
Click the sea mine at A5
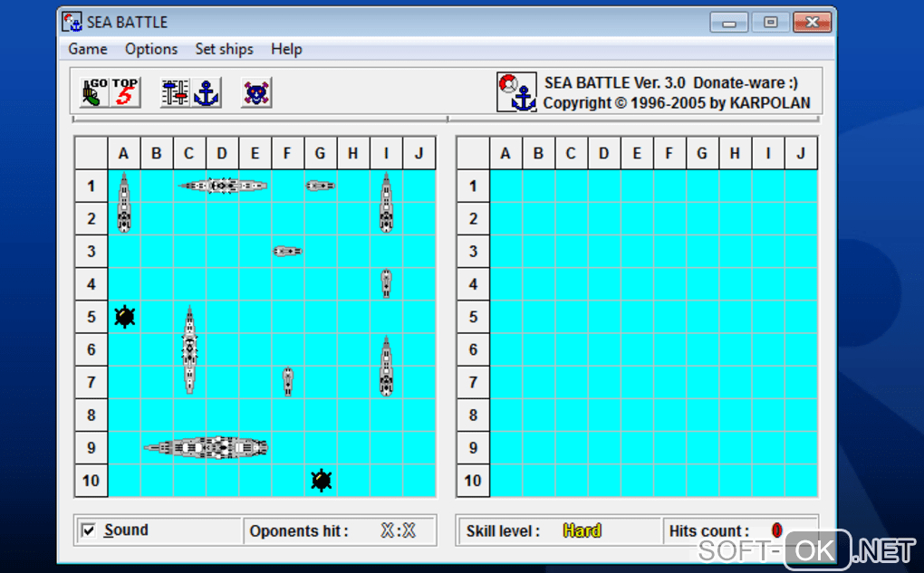[x=124, y=317]
